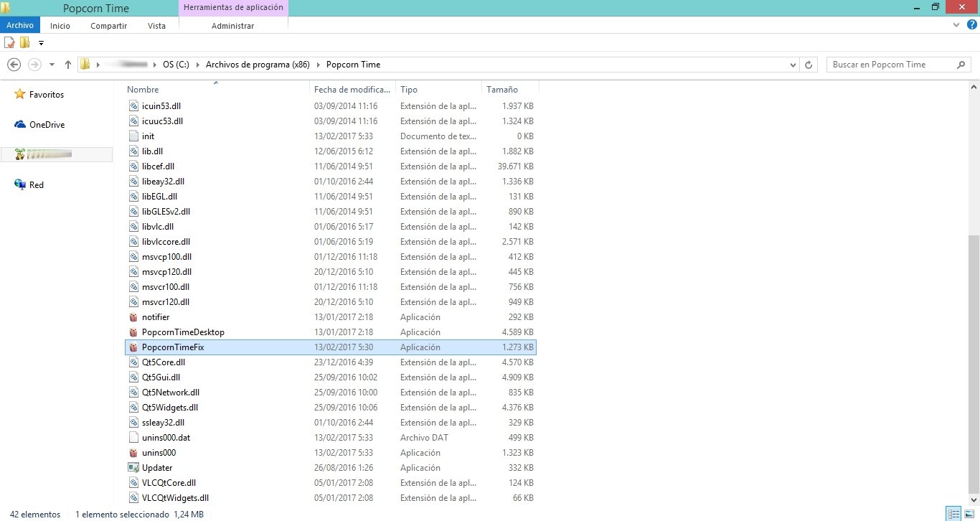980x521 pixels.
Task: Click the Herramientas de aplicación tab header
Action: pos(233,7)
